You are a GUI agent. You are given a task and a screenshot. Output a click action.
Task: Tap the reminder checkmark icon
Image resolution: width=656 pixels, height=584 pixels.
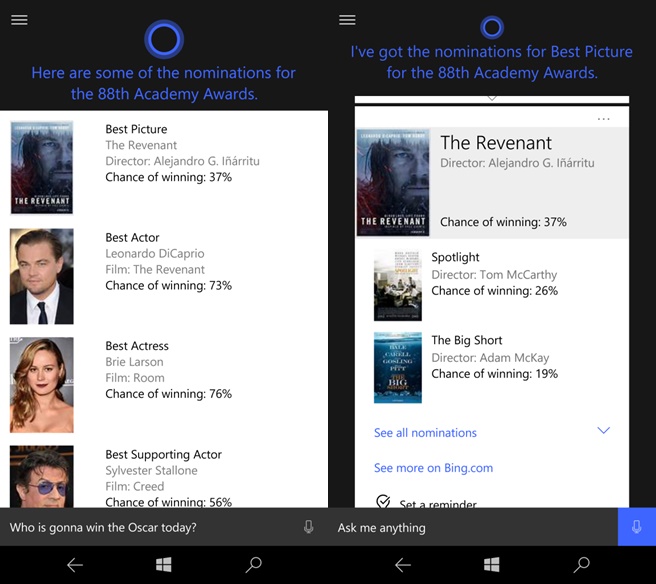click(x=383, y=501)
